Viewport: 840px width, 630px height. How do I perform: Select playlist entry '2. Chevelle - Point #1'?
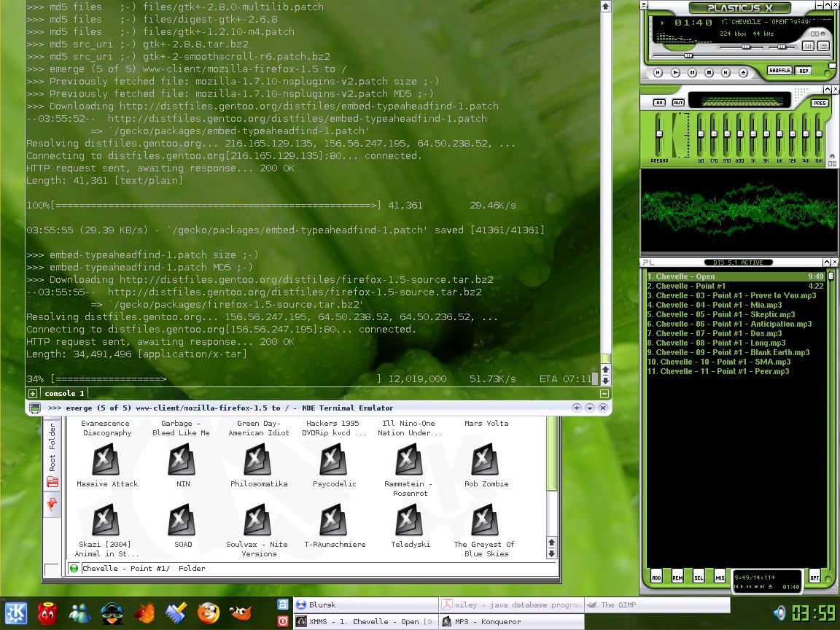pyautogui.click(x=736, y=286)
